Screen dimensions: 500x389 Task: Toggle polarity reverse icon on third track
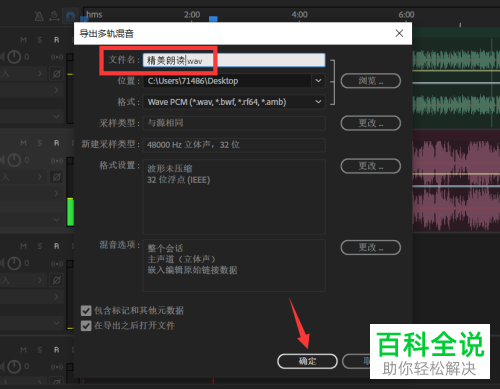pyautogui.click(x=57, y=280)
